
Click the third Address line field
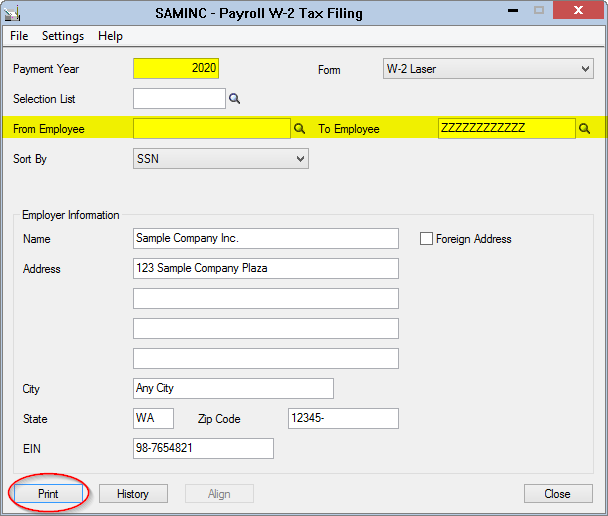pos(266,328)
